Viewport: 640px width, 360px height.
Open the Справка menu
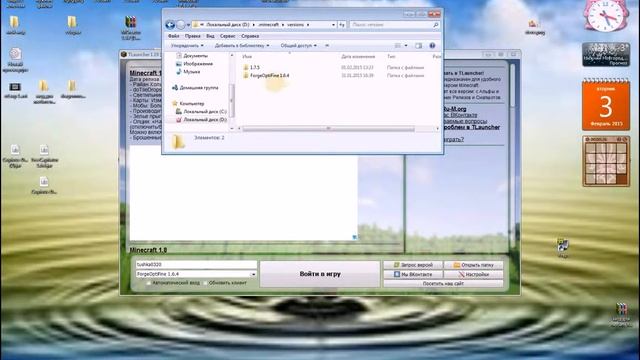250,36
